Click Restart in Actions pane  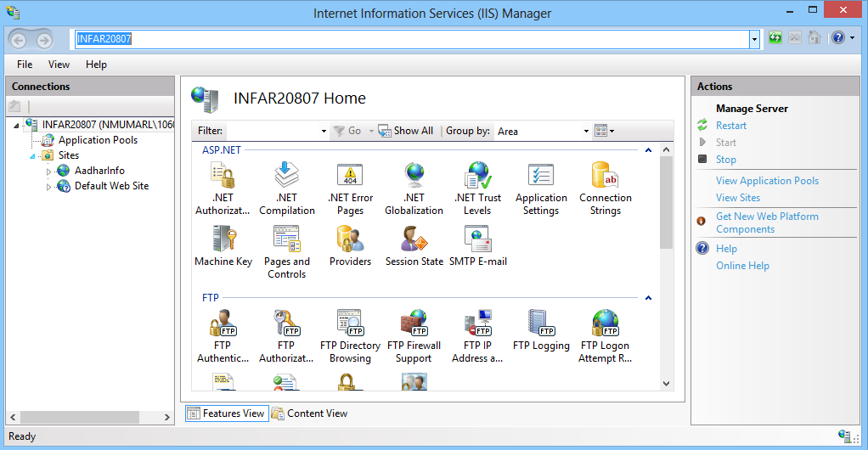(x=731, y=126)
